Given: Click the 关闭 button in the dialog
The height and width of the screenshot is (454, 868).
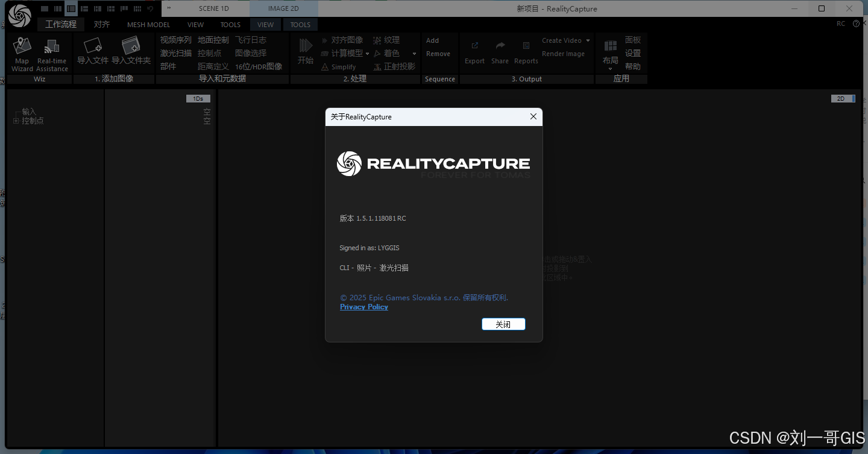Looking at the screenshot, I should tap(503, 324).
